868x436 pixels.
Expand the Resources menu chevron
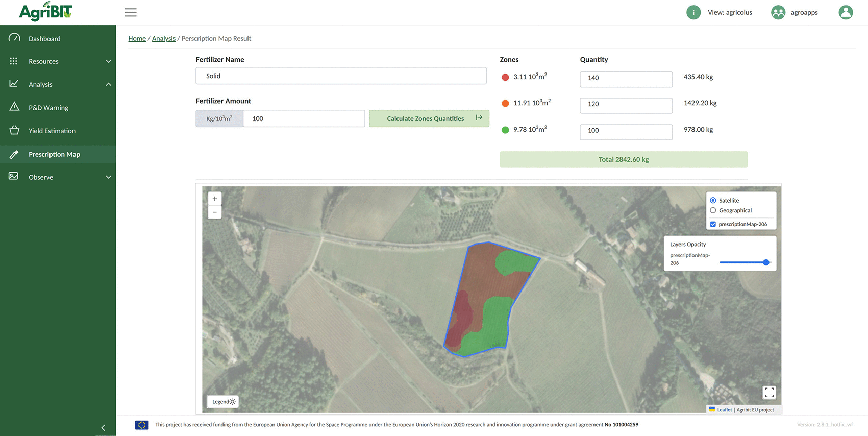tap(108, 61)
